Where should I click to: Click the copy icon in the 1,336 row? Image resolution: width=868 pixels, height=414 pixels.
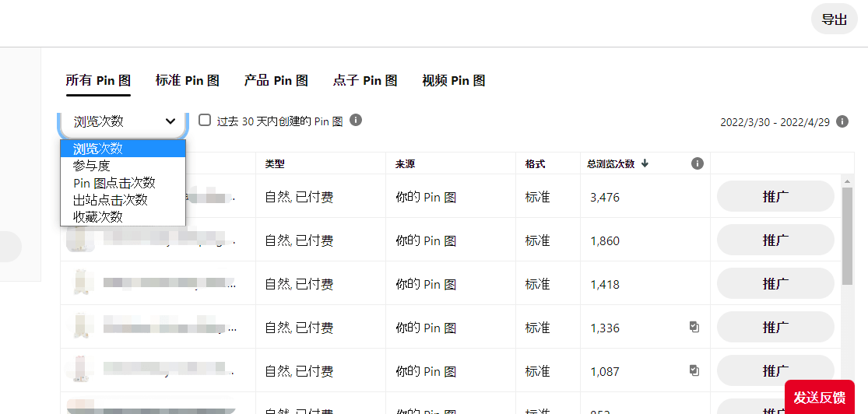(694, 327)
